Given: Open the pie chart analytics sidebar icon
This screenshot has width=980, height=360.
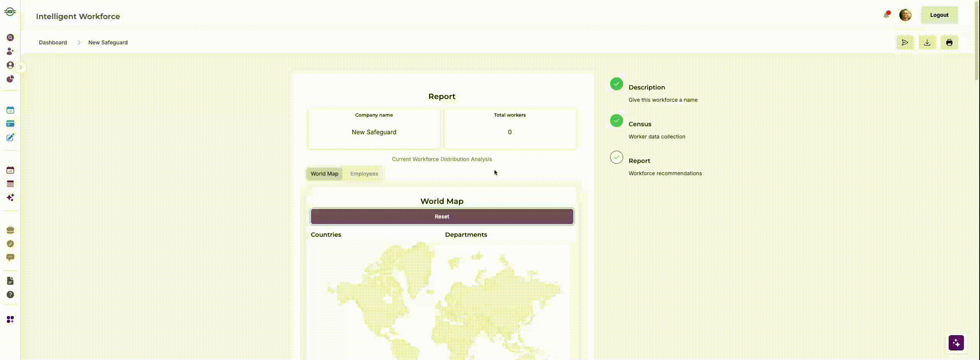Looking at the screenshot, I should (10, 79).
